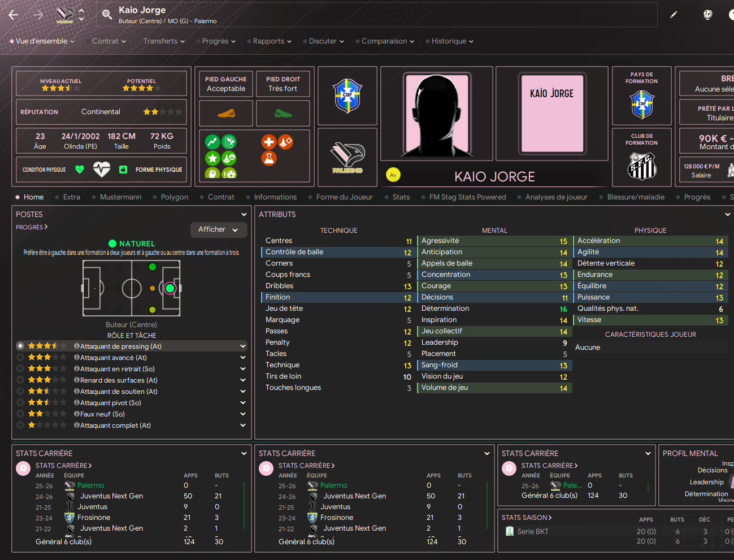Click the green star trait icon
Viewport: 734px width, 560px height.
212,158
